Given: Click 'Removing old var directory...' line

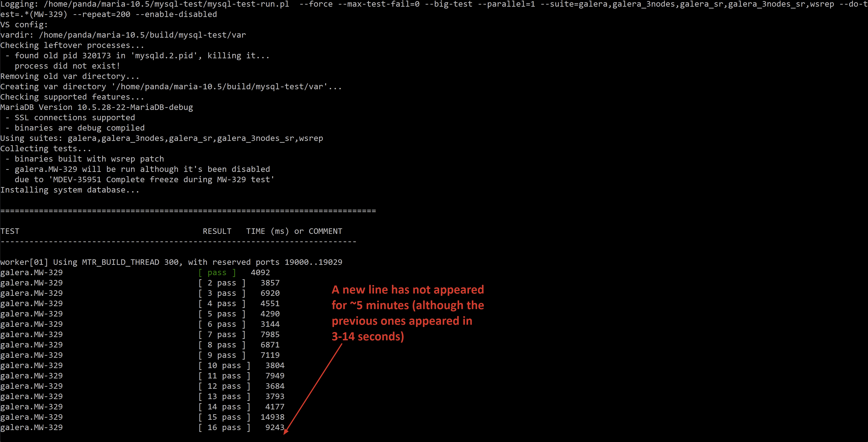Looking at the screenshot, I should [70, 76].
